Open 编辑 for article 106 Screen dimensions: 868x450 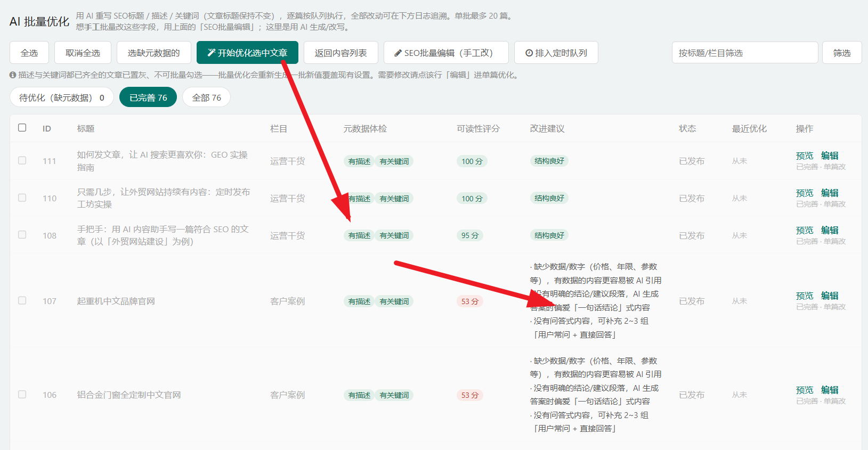tap(830, 390)
